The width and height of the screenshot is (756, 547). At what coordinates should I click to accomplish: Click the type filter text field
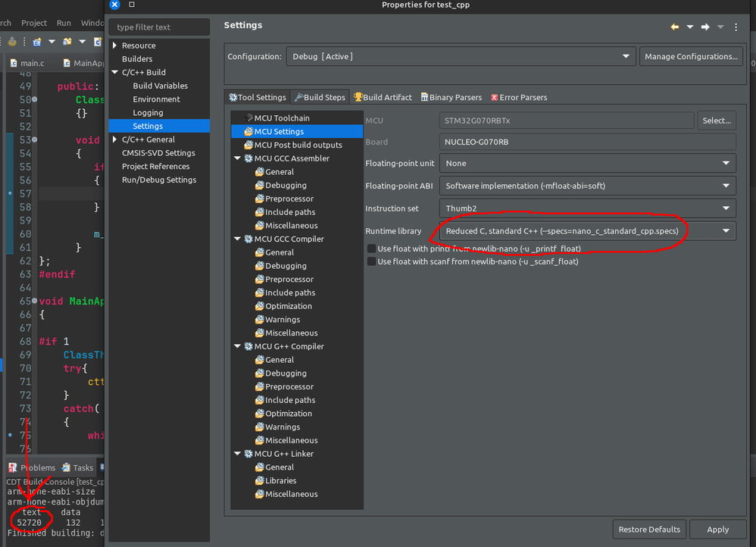point(160,27)
